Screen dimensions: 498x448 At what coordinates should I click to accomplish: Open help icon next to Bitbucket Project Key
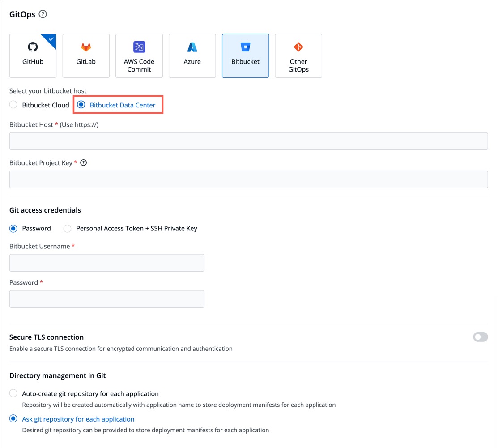(83, 163)
